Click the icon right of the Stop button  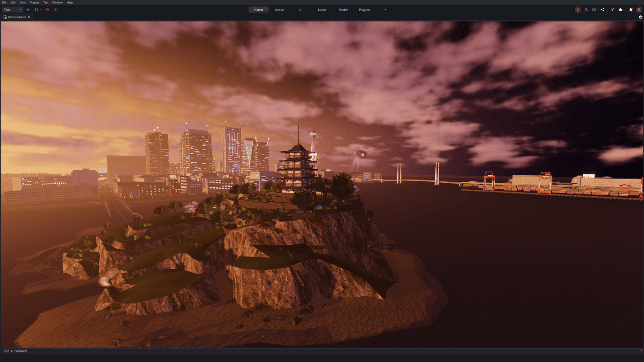[x=55, y=9]
